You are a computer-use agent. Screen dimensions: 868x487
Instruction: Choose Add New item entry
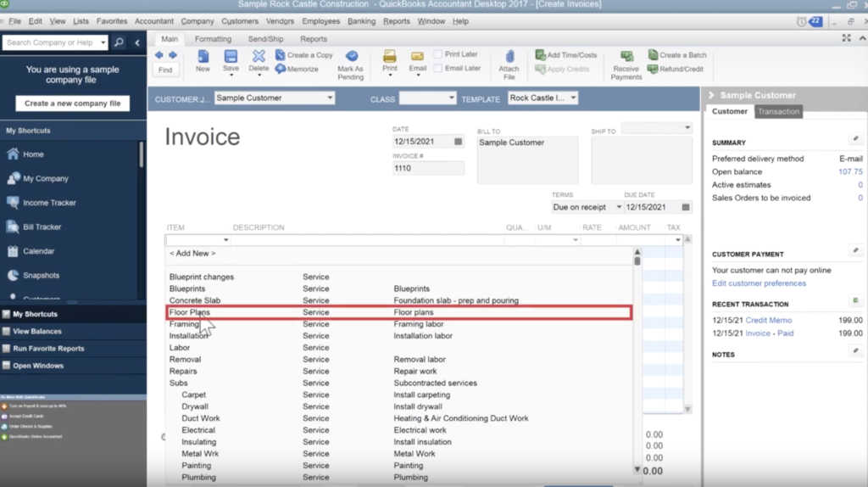192,253
